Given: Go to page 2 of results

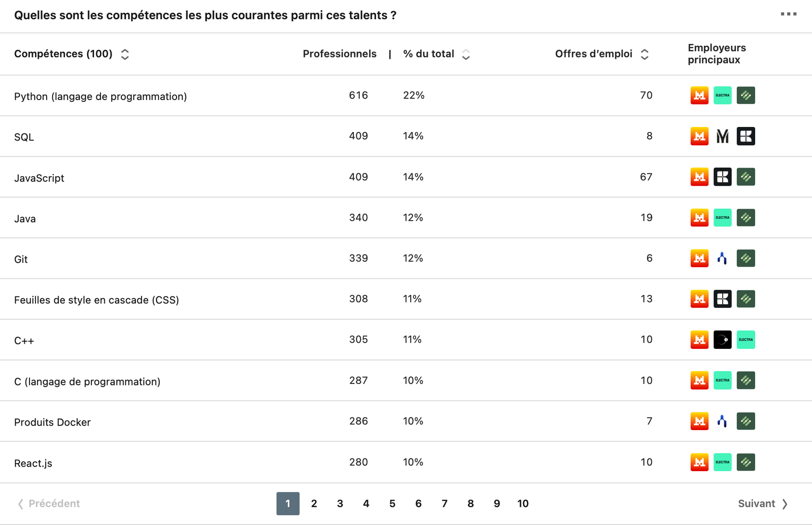Looking at the screenshot, I should pyautogui.click(x=314, y=504).
